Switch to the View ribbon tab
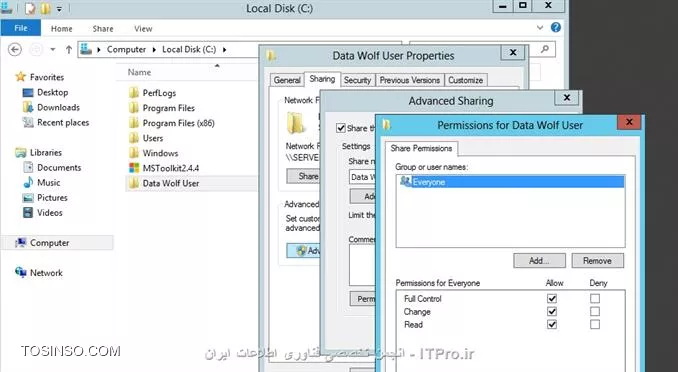Viewport: 678px width, 372px height. [x=143, y=29]
